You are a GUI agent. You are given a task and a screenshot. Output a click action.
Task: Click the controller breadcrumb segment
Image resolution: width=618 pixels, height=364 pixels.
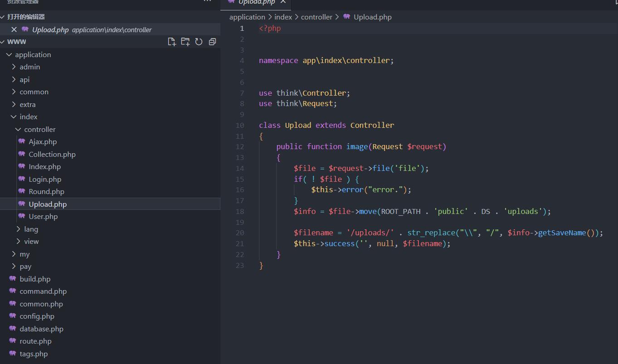click(x=316, y=17)
